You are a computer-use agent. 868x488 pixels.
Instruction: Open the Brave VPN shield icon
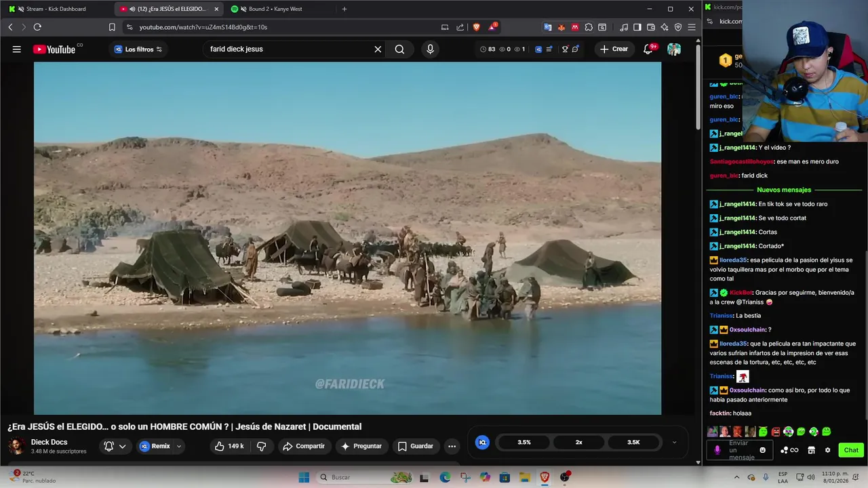(678, 27)
